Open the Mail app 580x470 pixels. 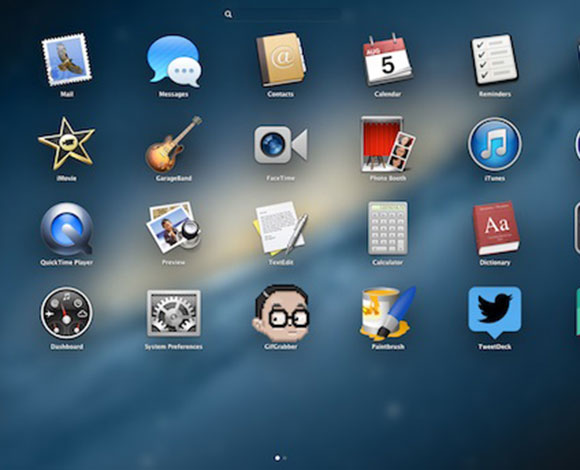pos(67,60)
